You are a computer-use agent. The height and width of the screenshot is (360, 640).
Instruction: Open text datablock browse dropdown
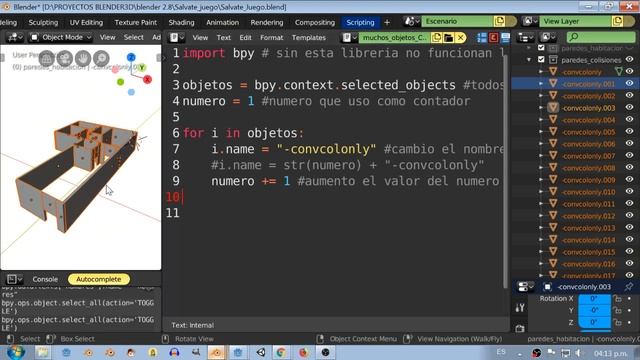[349, 38]
